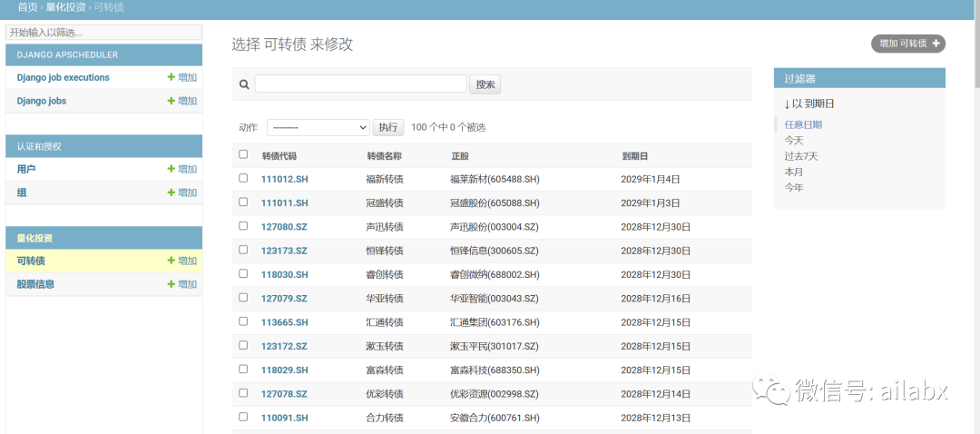Click the 2029年1月4日 date cell
The width and height of the screenshot is (980, 434).
tap(650, 180)
